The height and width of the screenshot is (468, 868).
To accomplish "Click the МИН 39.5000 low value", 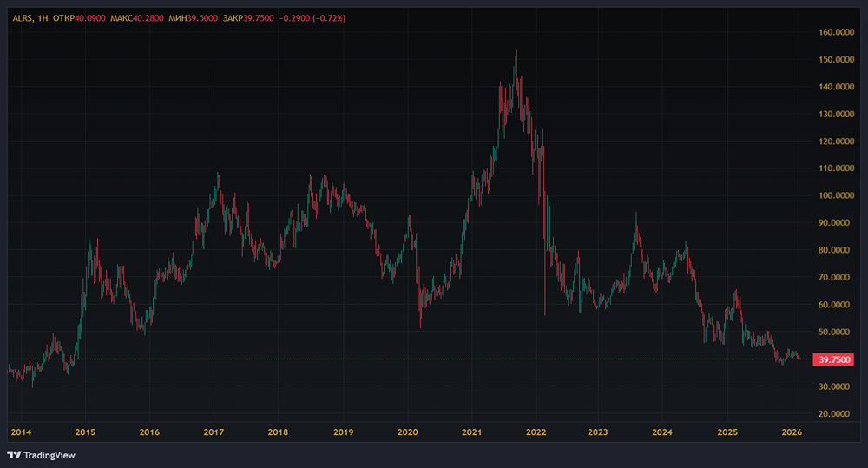I will (193, 18).
